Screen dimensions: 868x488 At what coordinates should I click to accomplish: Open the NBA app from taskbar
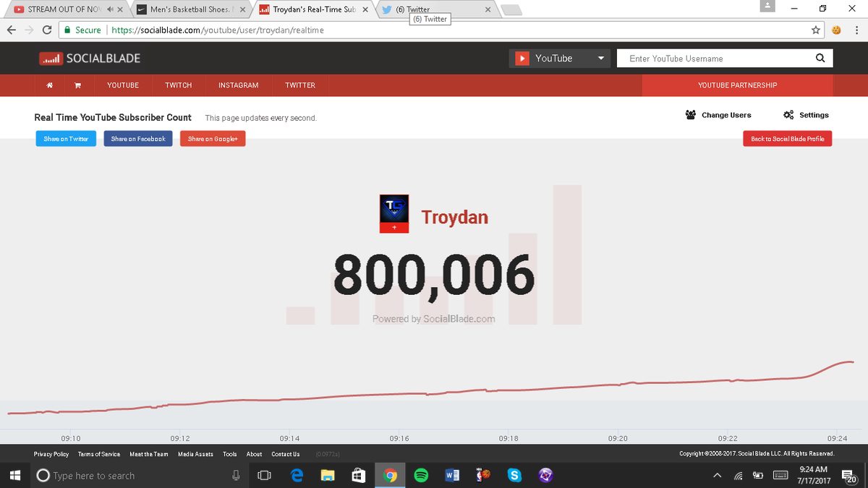pos(483,475)
